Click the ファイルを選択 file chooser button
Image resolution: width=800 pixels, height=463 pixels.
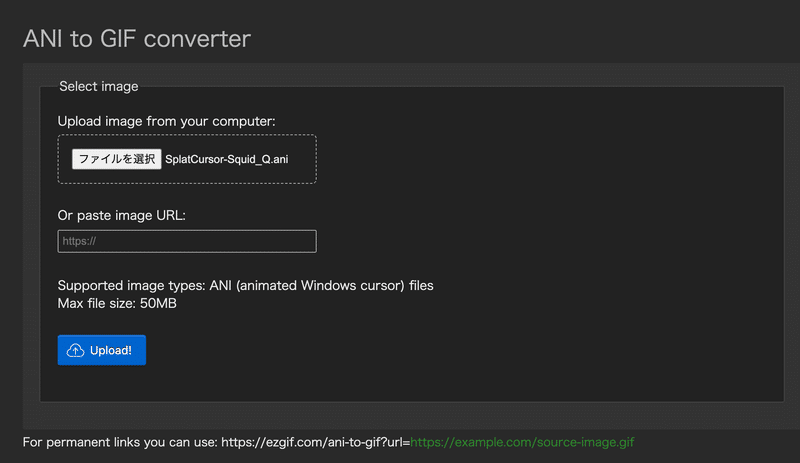[x=116, y=159]
